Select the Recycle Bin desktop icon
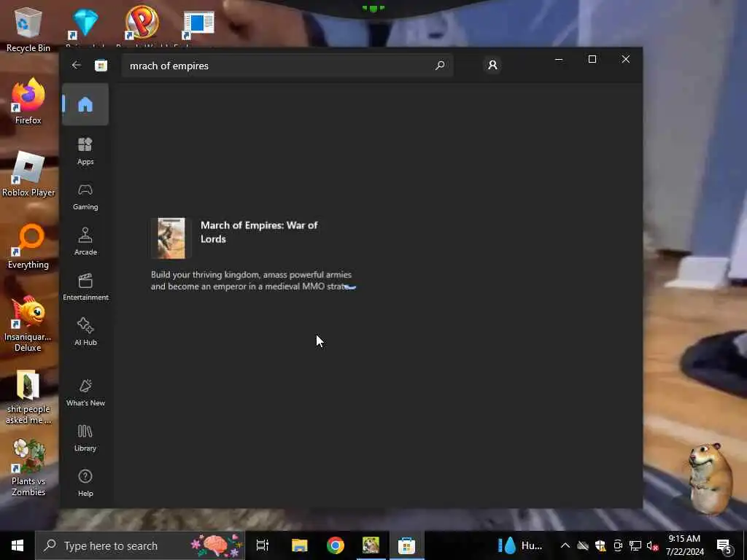 (x=28, y=29)
